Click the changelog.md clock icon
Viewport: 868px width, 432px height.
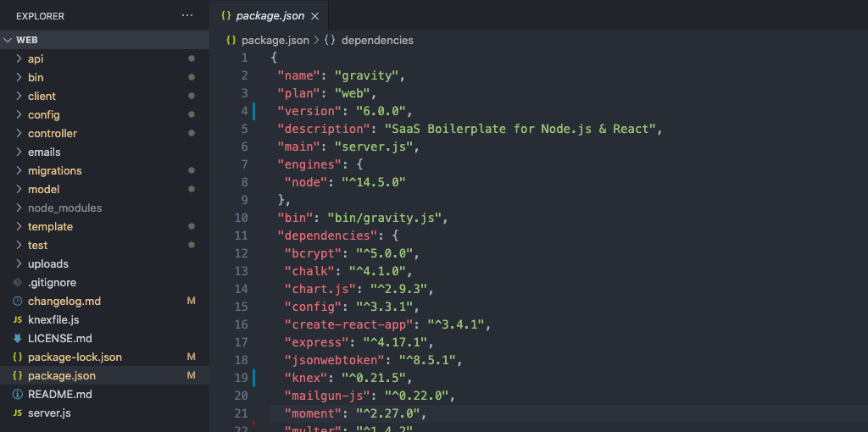18,302
